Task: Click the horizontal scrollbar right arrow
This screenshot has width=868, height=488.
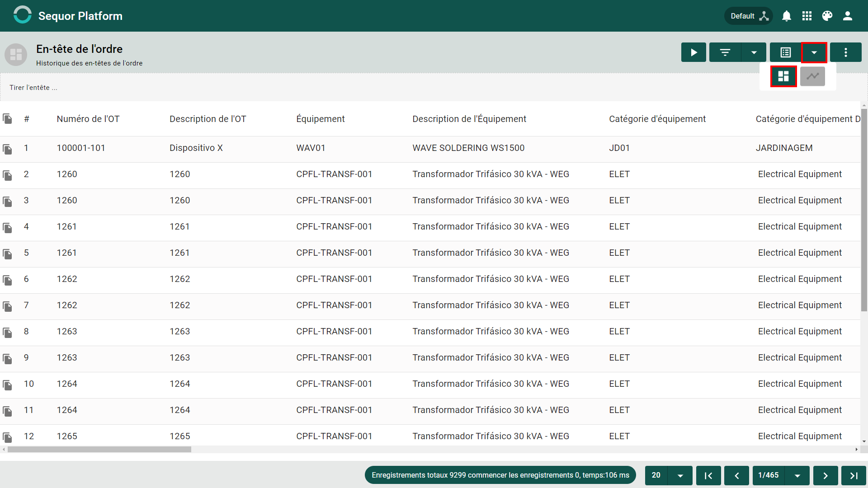Action: 857,450
